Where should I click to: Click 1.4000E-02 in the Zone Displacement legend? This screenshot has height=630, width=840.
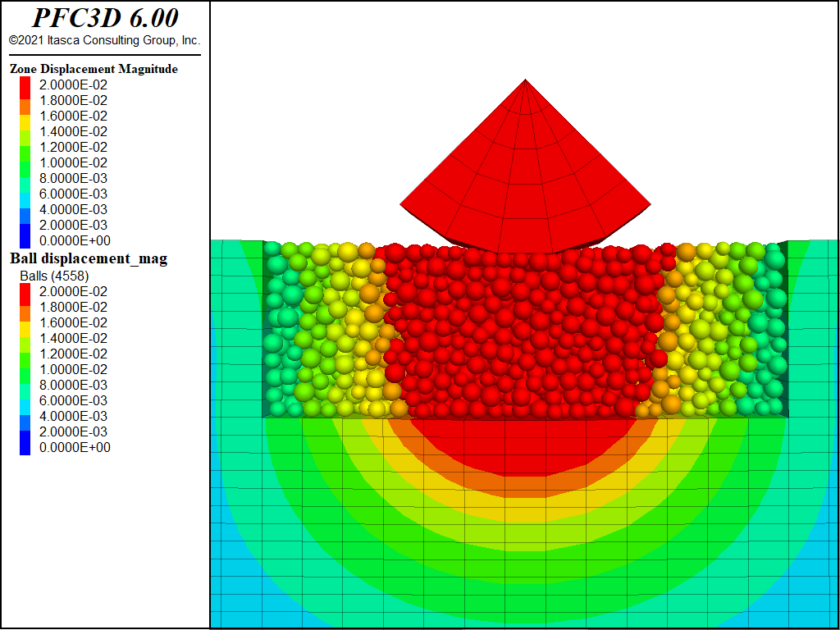[x=73, y=131]
